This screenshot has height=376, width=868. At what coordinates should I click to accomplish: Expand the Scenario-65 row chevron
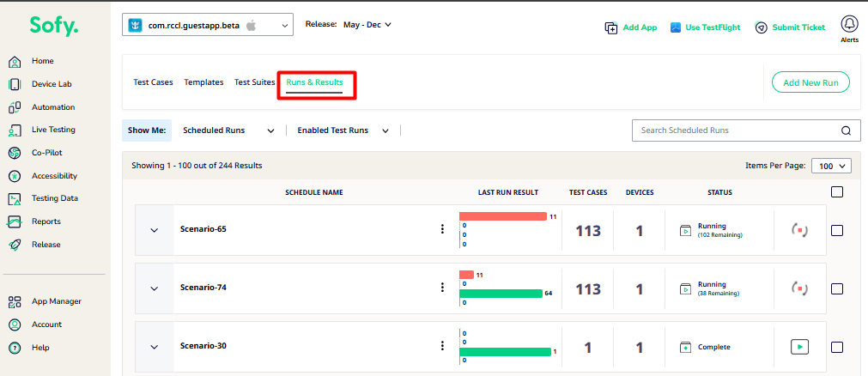coord(155,230)
